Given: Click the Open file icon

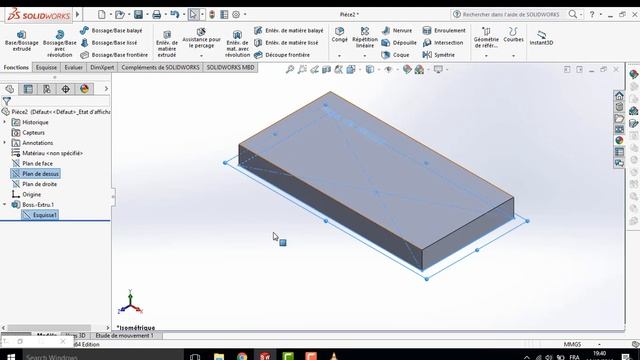Looking at the screenshot, I should (120, 15).
